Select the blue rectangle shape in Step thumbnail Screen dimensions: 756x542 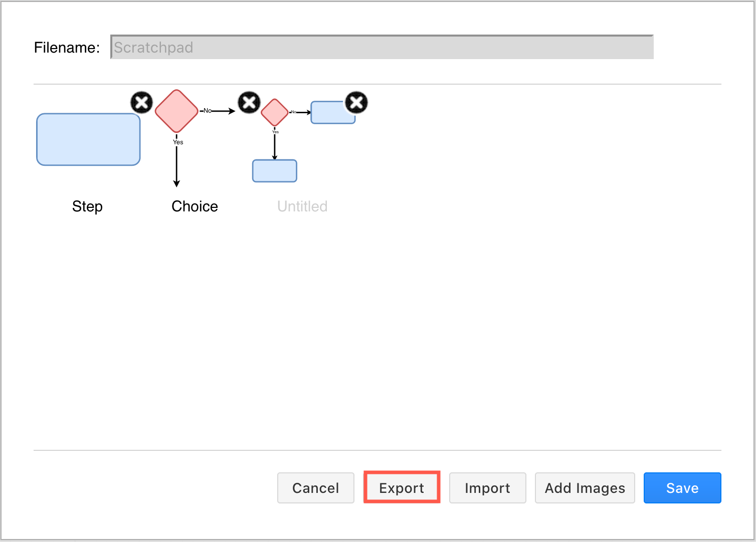(x=88, y=139)
